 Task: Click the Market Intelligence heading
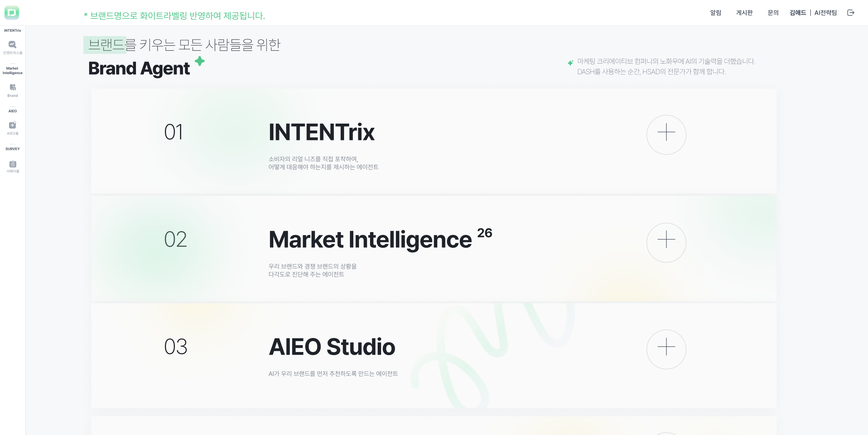[370, 240]
